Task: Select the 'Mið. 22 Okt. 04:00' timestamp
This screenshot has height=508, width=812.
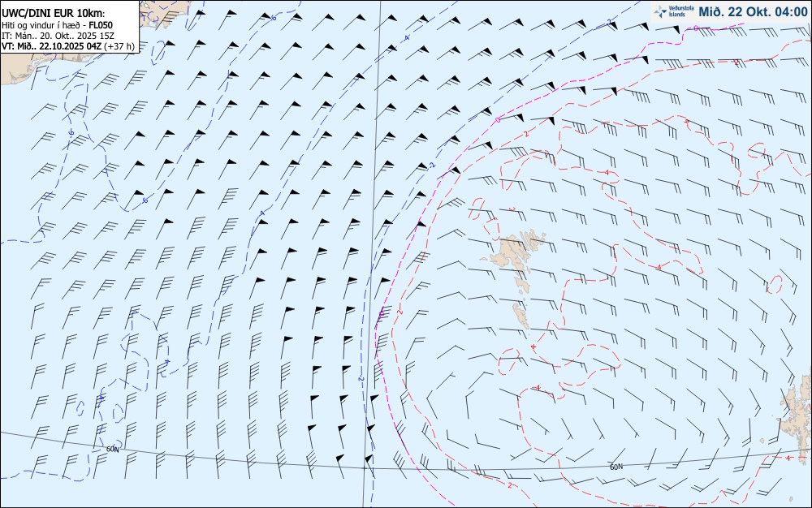Action: 753,11
